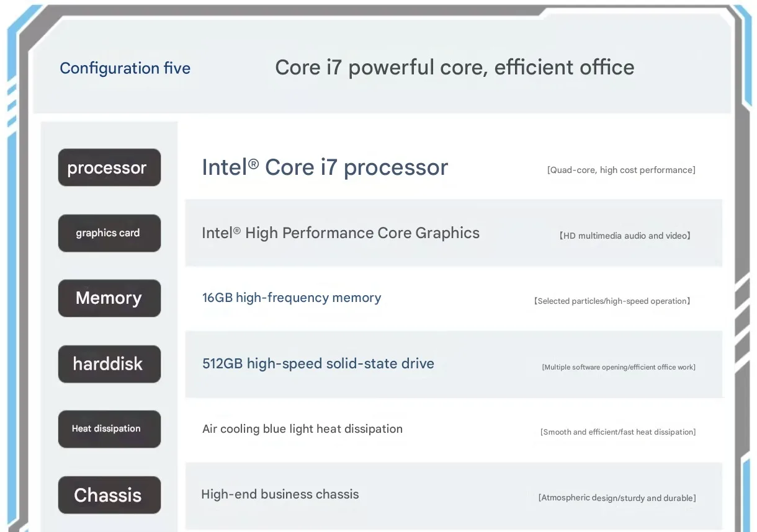The height and width of the screenshot is (532, 757).
Task: Click 512GB high-speed solid-state drive text
Action: (x=318, y=363)
